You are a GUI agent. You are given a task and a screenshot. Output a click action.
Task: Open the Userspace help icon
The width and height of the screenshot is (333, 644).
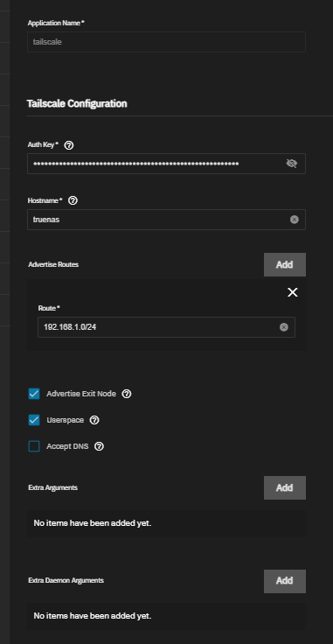coord(94,420)
